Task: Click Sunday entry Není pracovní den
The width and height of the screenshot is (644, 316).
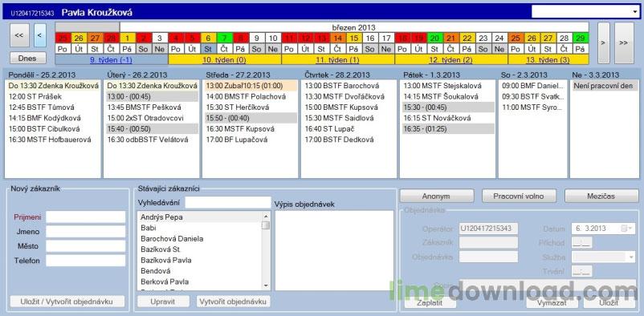Action: click(x=605, y=86)
